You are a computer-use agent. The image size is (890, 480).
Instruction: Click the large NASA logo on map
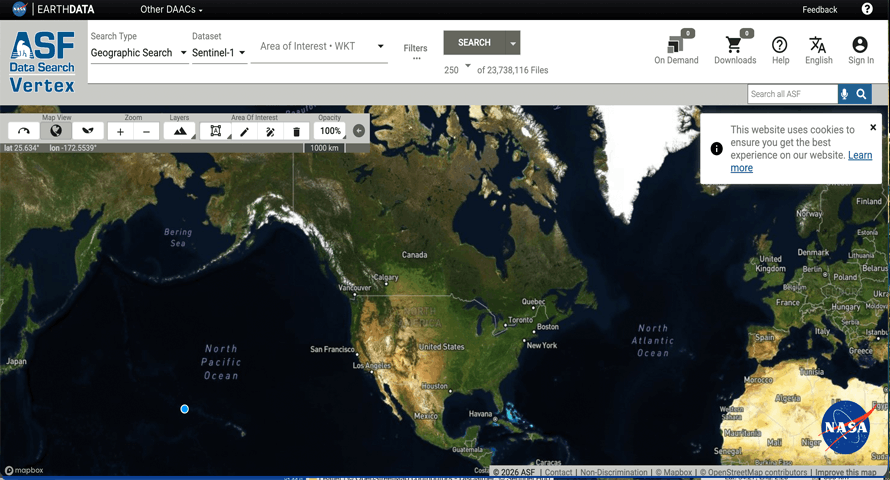click(845, 427)
